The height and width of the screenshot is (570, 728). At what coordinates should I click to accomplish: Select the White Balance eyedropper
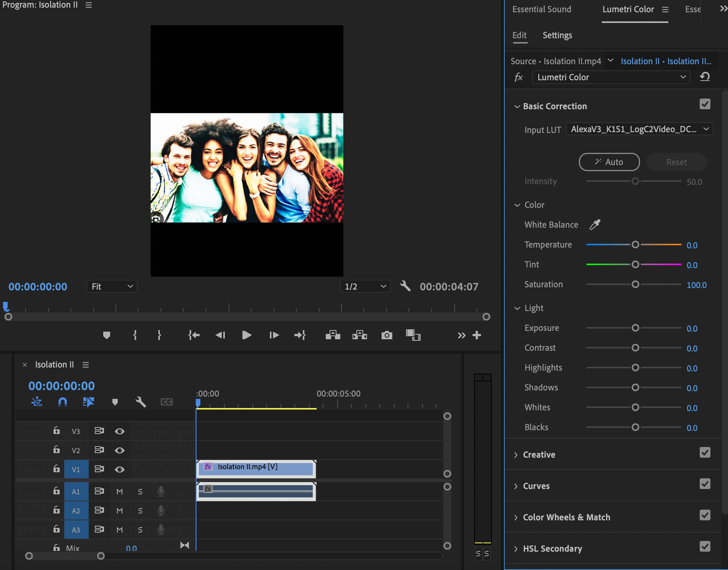pyautogui.click(x=595, y=224)
